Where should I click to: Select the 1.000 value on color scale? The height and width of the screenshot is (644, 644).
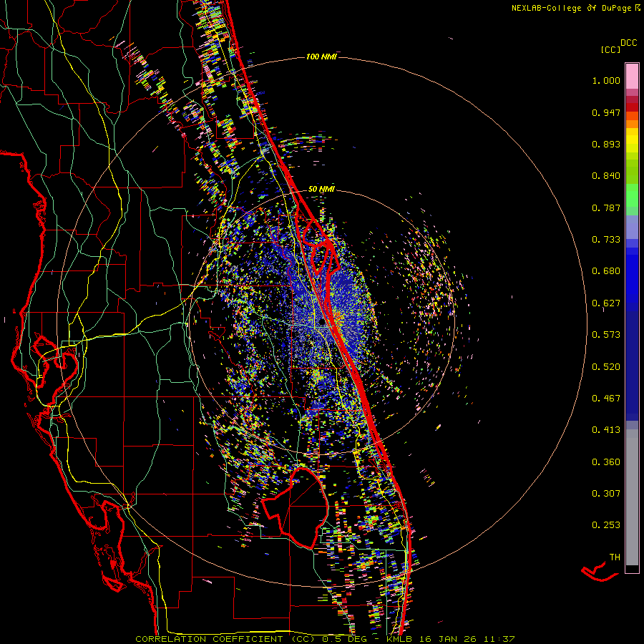point(606,80)
